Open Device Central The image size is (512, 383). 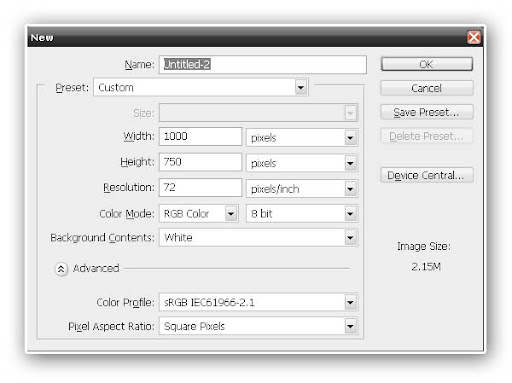tap(427, 175)
